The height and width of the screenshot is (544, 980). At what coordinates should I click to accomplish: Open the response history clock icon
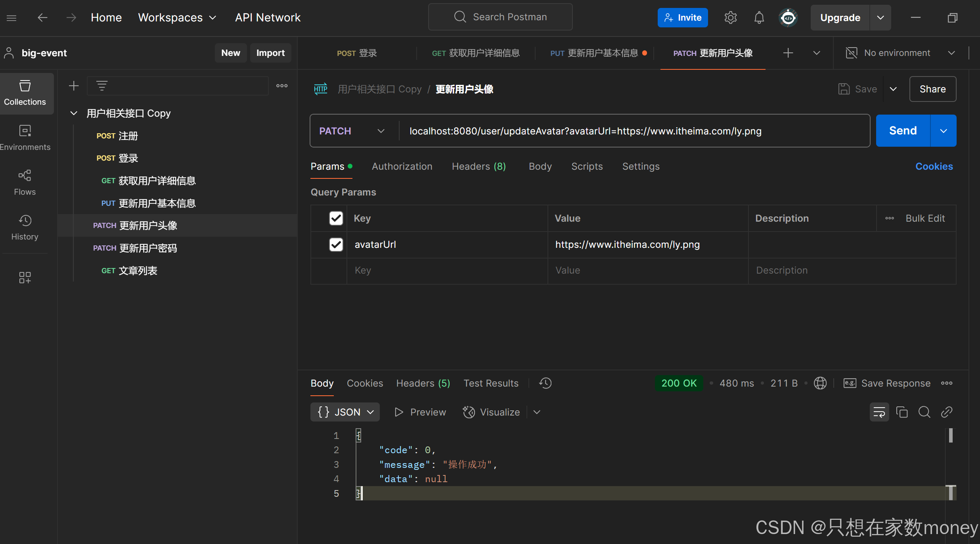pyautogui.click(x=545, y=383)
